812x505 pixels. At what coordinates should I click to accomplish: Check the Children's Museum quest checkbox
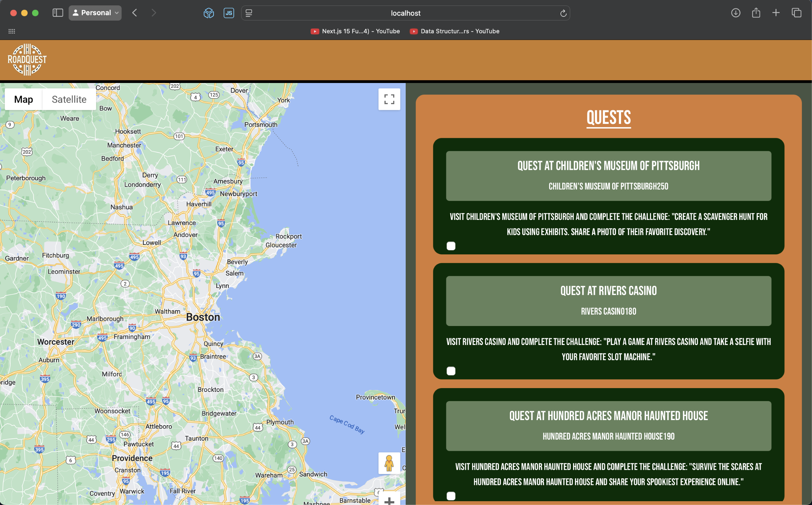click(x=451, y=246)
